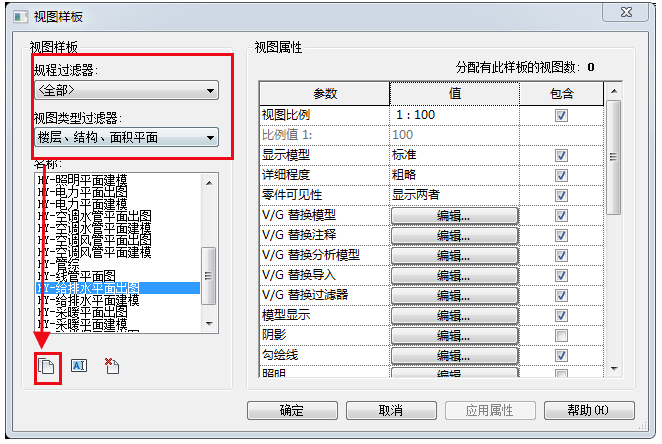662x444 pixels.
Task: Click the 参数 column header
Action: click(x=325, y=94)
